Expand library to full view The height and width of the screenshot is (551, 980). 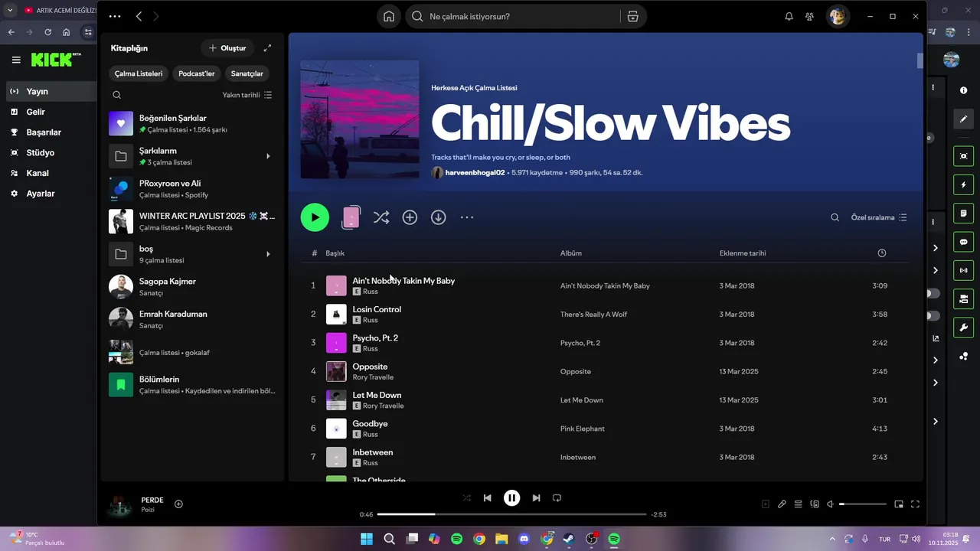pos(267,48)
